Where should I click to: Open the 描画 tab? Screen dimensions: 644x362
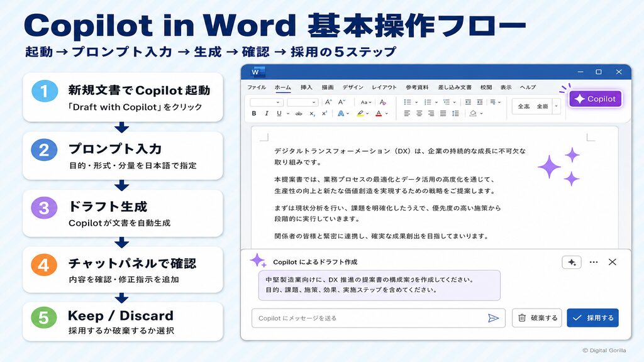(x=327, y=87)
